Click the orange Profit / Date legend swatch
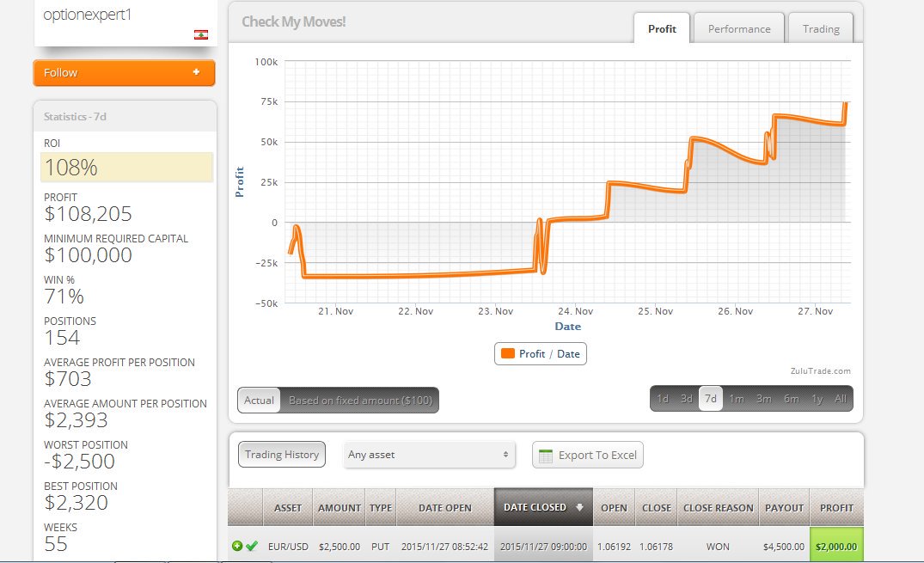The width and height of the screenshot is (924, 563). (507, 354)
